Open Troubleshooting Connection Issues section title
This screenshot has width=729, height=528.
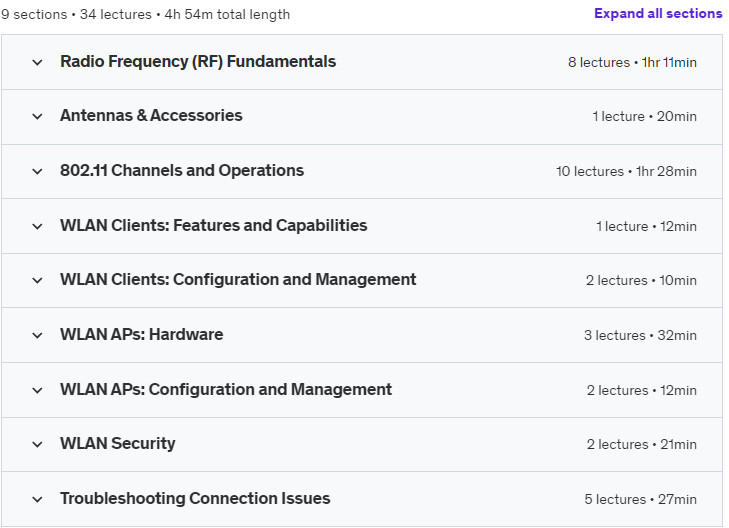click(x=195, y=498)
